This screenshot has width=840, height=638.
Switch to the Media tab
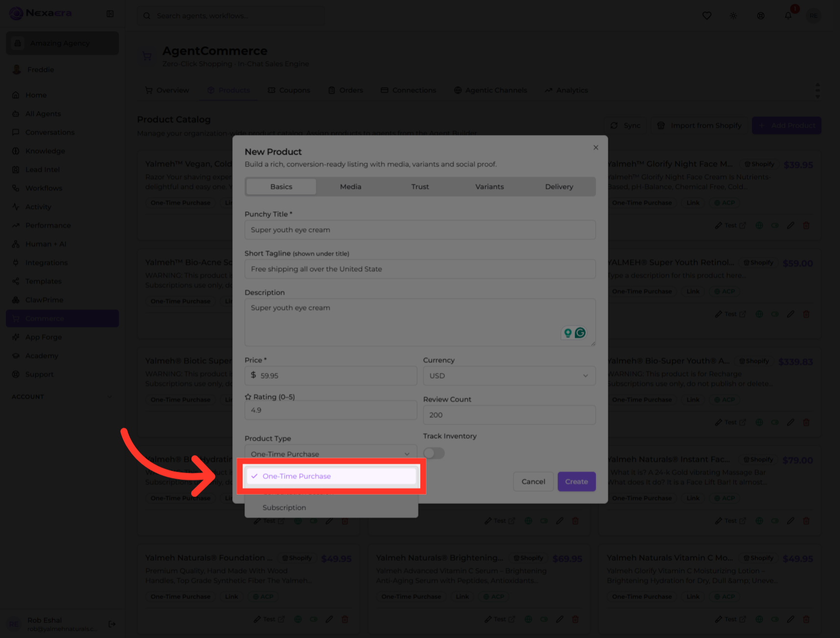point(351,186)
